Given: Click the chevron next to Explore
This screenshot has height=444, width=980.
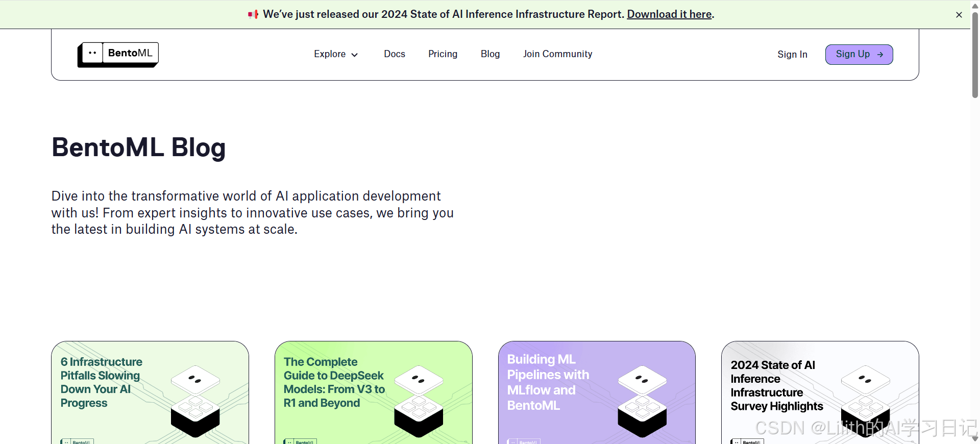Looking at the screenshot, I should [354, 55].
